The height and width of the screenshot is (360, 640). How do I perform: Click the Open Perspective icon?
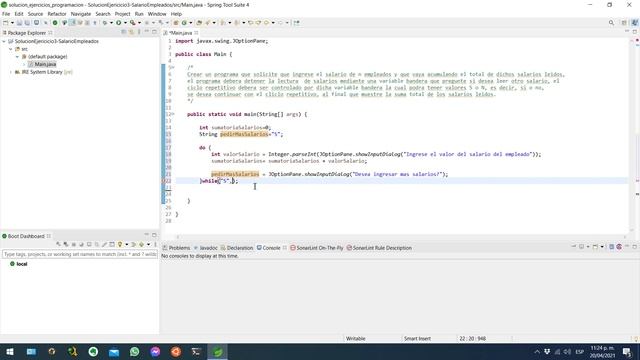[624, 23]
